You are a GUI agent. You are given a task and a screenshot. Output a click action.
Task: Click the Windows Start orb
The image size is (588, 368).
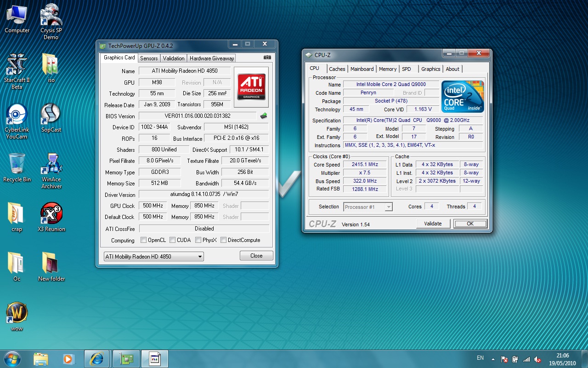[x=12, y=358]
